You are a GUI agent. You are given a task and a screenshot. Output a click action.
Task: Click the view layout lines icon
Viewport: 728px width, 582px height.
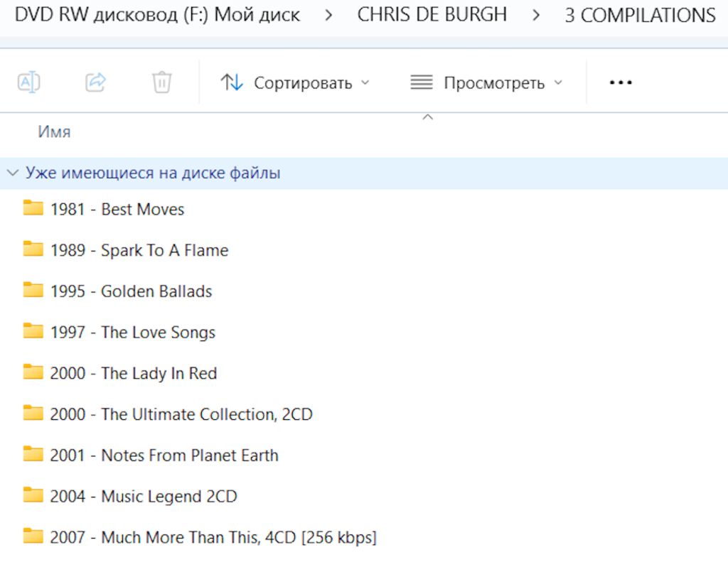pos(422,82)
